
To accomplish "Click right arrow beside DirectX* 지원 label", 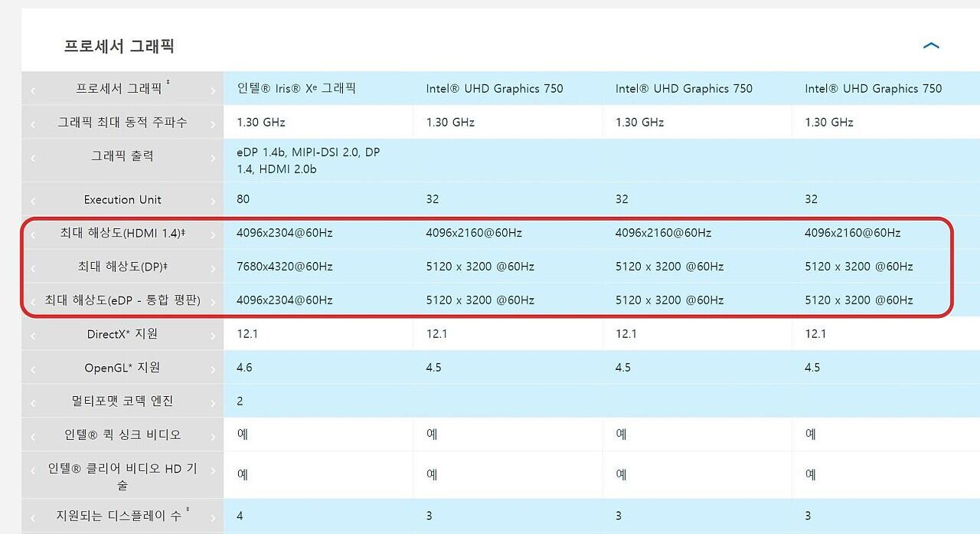I will pyautogui.click(x=213, y=336).
